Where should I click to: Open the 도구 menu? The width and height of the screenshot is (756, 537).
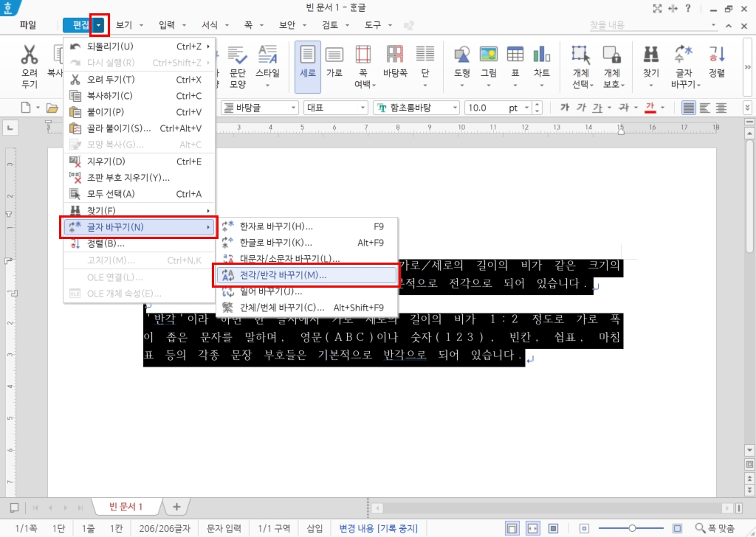pos(373,25)
